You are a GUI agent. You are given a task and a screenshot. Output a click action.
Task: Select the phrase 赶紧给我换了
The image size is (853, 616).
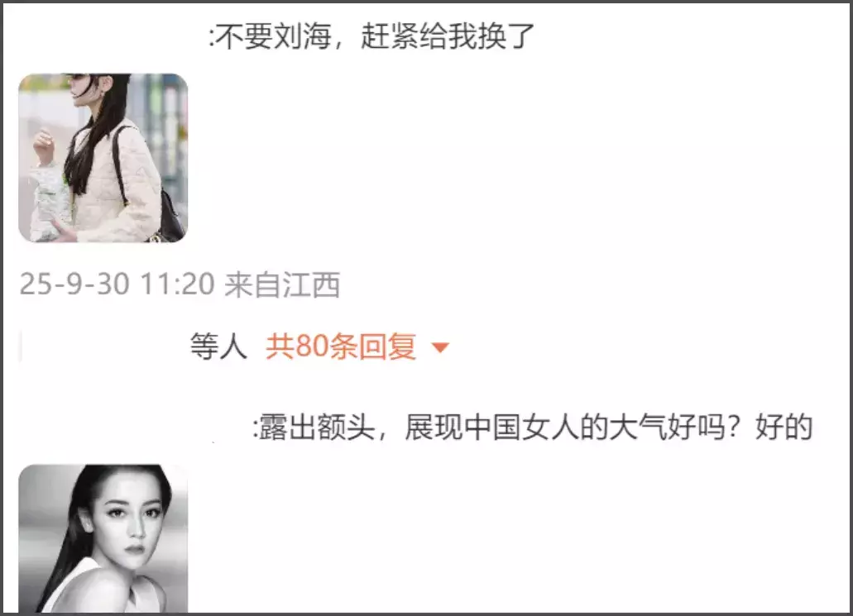(447, 36)
